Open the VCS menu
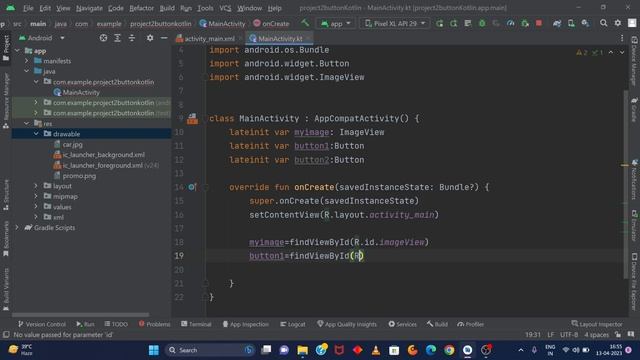 click(x=225, y=8)
